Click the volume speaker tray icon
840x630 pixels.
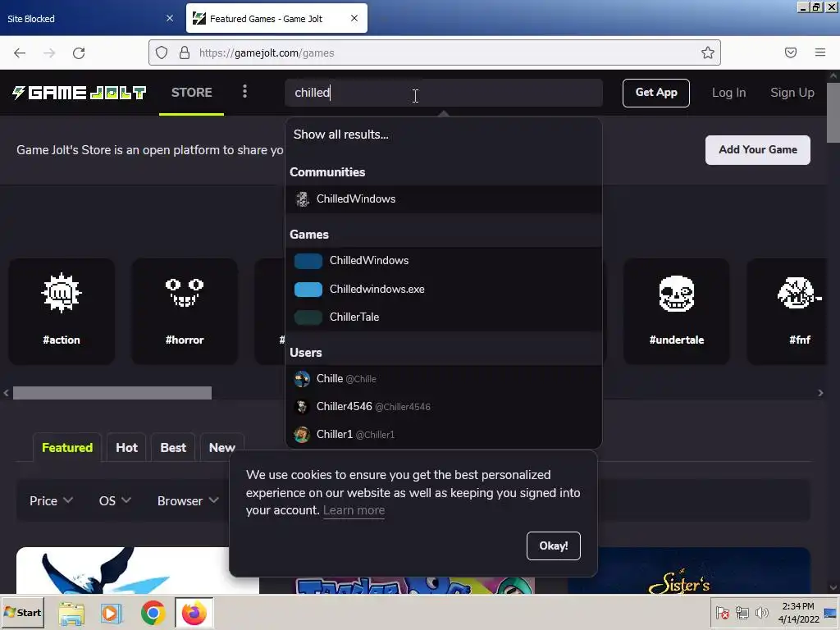coord(760,612)
